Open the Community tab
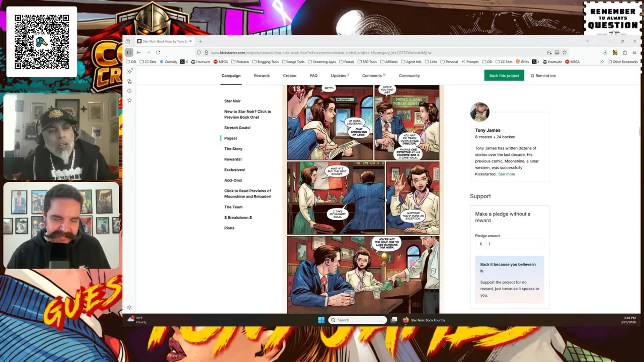Image resolution: width=644 pixels, height=362 pixels. coord(409,75)
